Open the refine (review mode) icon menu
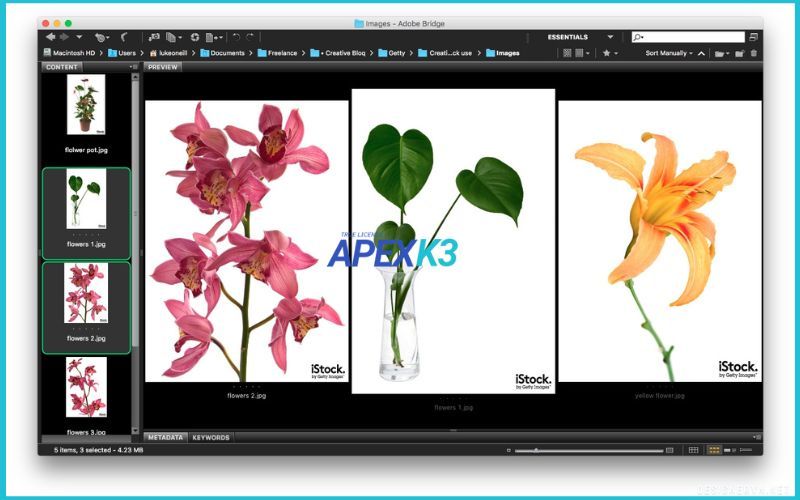The image size is (800, 500). coord(174,37)
